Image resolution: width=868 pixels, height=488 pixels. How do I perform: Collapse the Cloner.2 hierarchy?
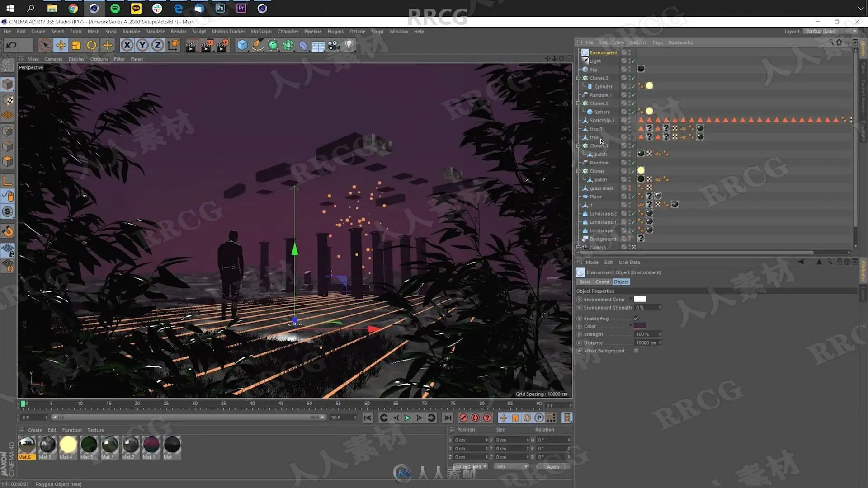(x=578, y=103)
